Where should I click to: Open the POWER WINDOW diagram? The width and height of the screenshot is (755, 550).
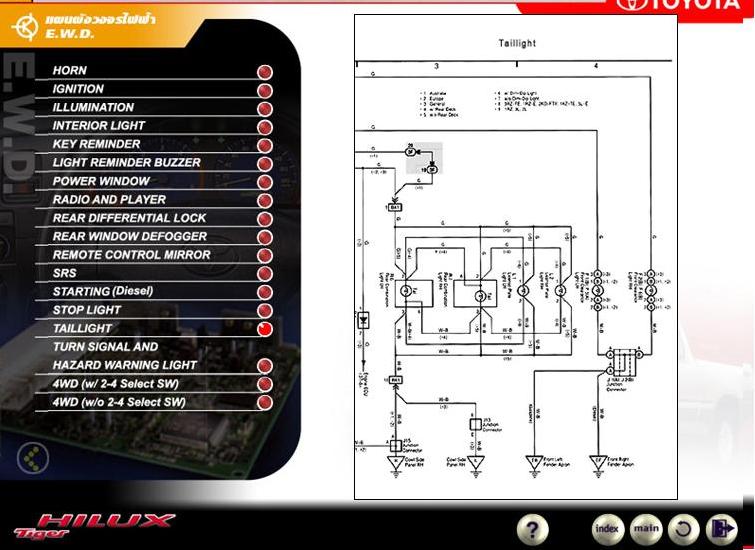pyautogui.click(x=101, y=181)
